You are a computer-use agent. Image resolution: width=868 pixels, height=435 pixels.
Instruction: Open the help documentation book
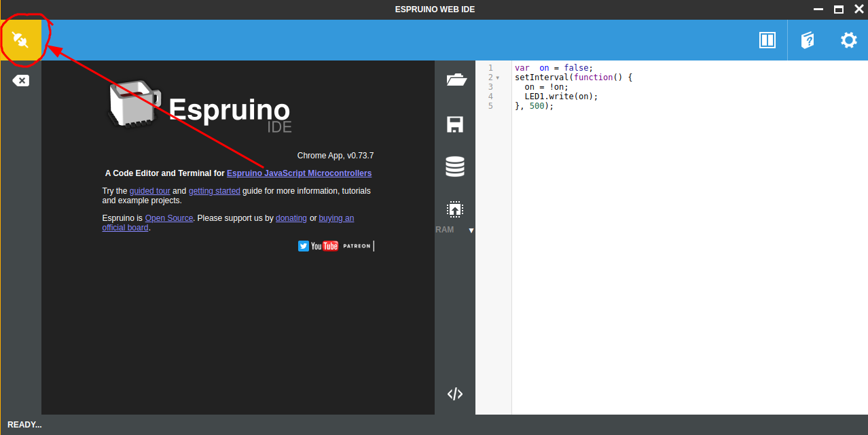tap(807, 39)
